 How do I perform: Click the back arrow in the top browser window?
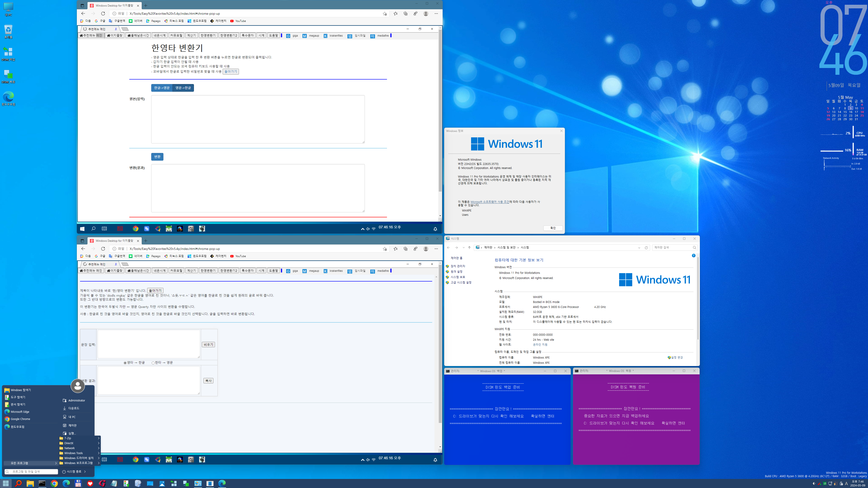point(83,14)
